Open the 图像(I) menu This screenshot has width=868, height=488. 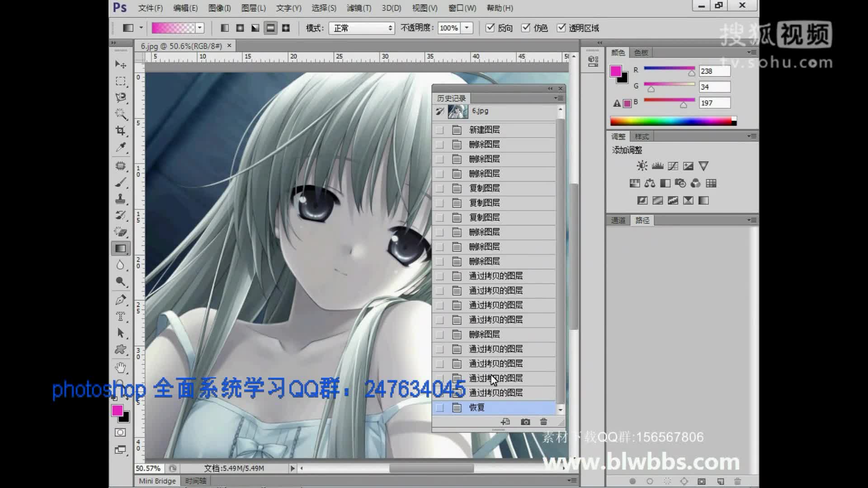(219, 8)
